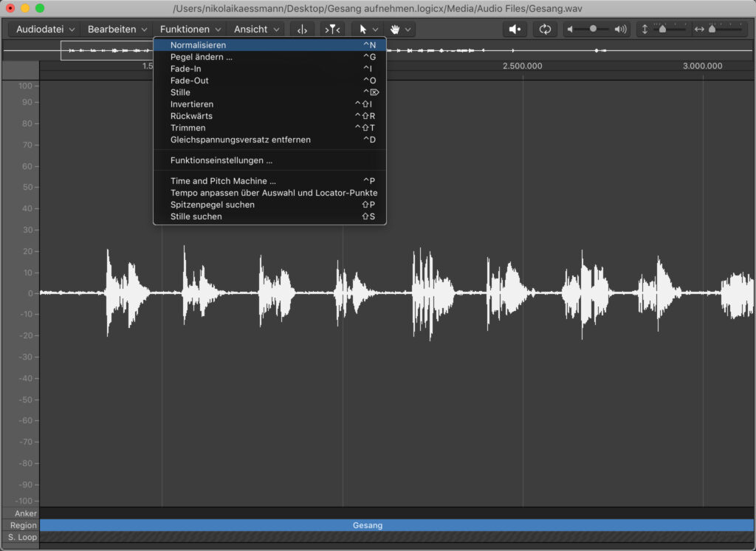756x551 pixels.
Task: Click the loud volume speaker icon
Action: pos(620,30)
